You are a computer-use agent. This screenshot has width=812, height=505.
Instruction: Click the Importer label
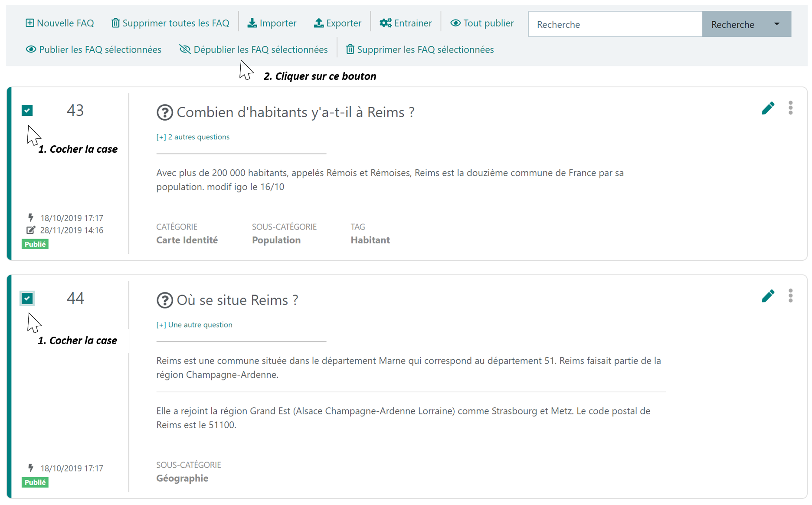pos(278,23)
